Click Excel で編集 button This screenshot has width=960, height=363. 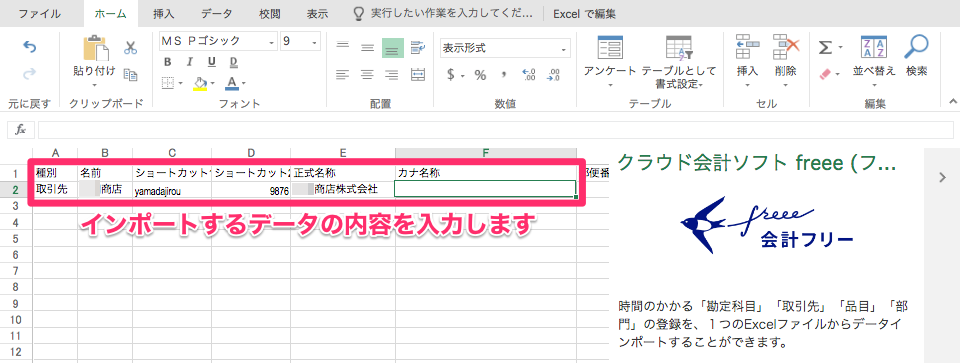(584, 13)
